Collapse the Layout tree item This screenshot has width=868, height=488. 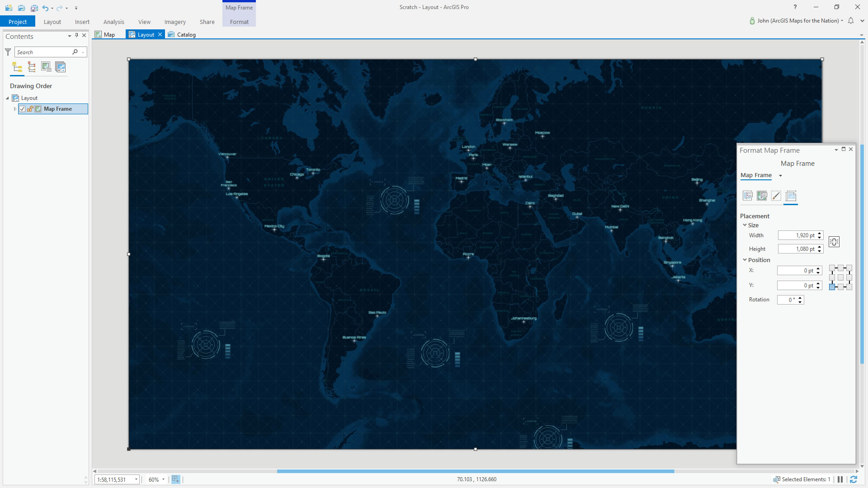click(x=7, y=98)
